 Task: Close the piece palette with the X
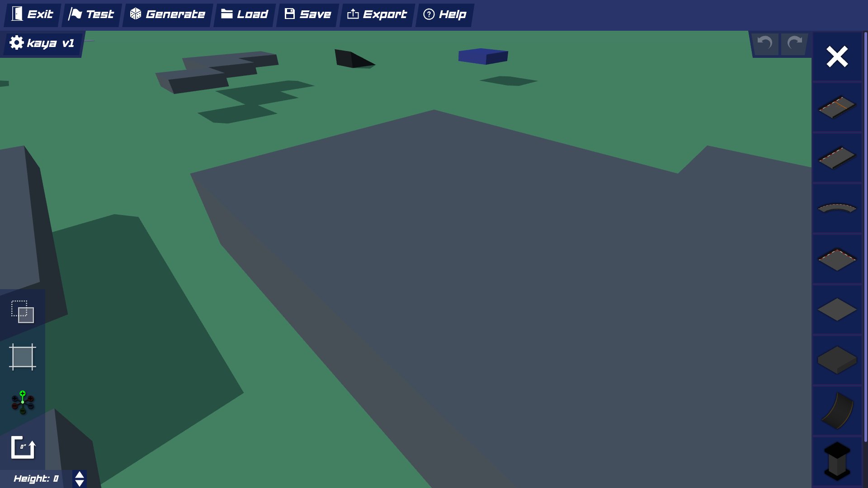pos(837,56)
